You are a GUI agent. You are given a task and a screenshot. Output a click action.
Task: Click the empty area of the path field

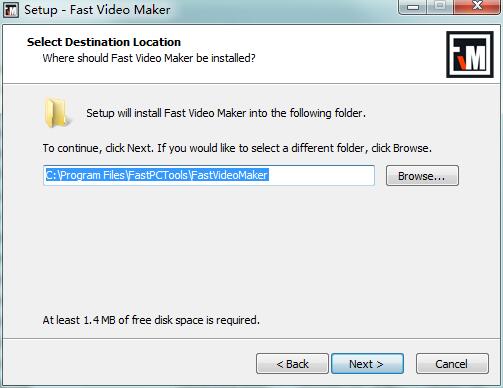[321, 175]
